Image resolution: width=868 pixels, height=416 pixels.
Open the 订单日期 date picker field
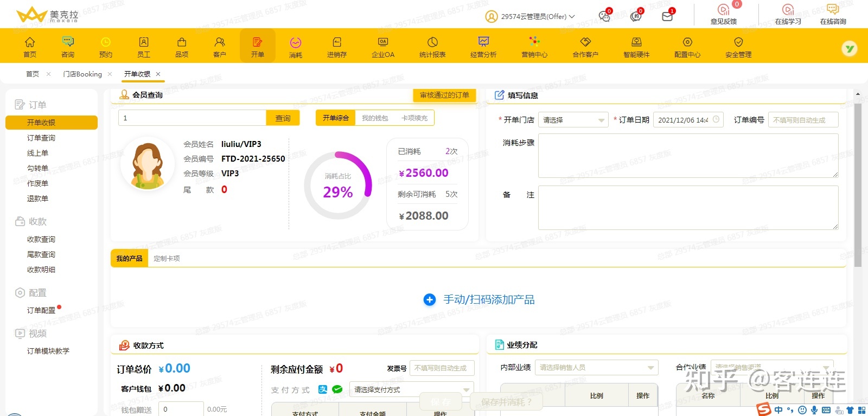[x=688, y=120]
